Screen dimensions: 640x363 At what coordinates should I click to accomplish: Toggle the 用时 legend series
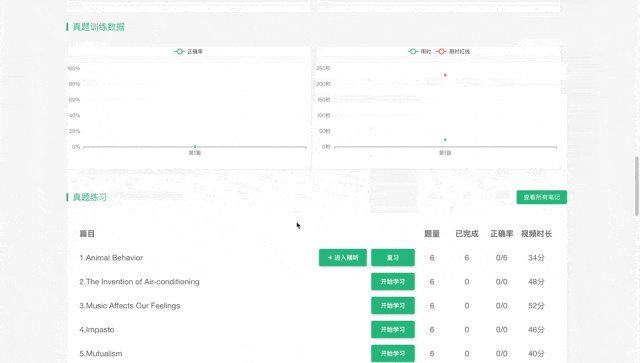point(420,51)
